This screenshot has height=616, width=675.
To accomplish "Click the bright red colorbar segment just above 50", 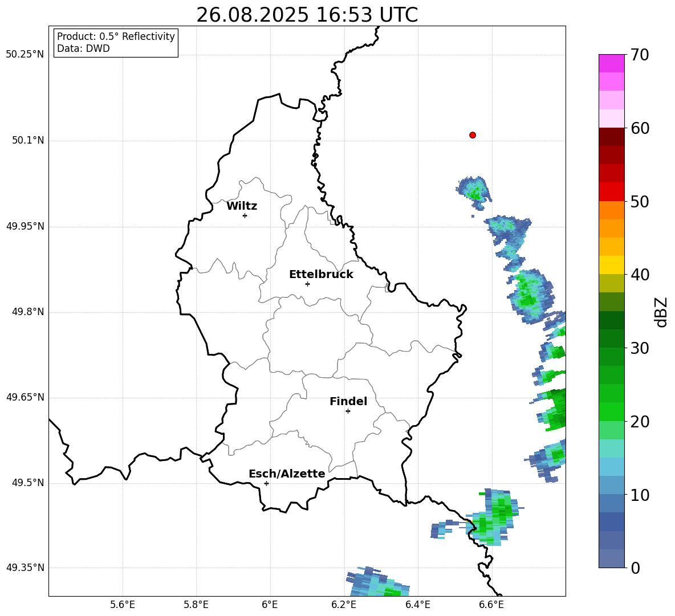I will click(x=611, y=191).
